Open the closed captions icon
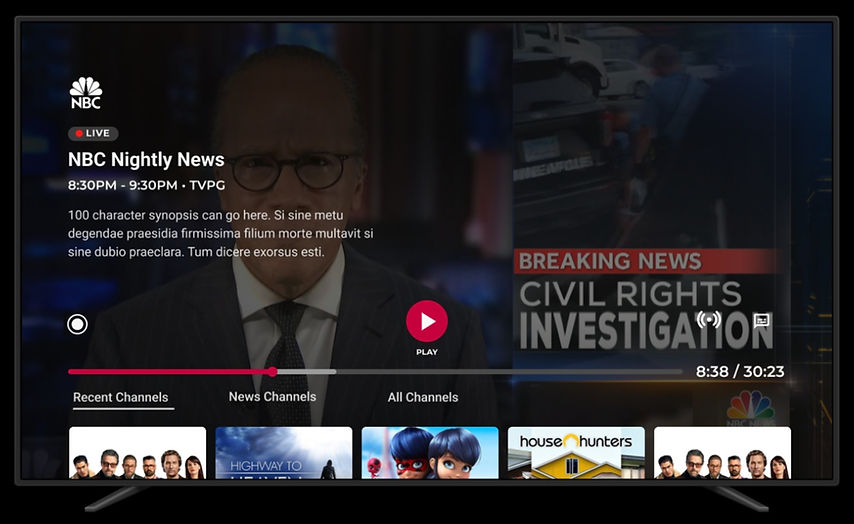This screenshot has width=854, height=524. (761, 320)
